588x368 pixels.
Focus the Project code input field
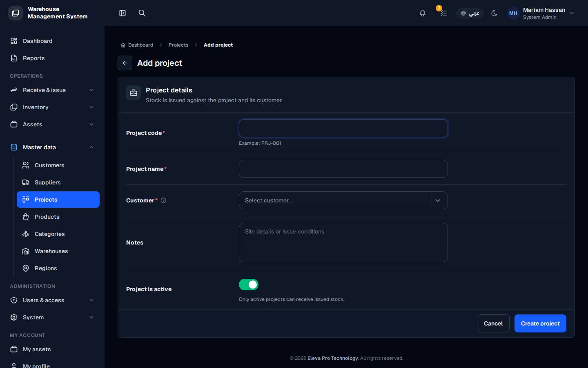[x=343, y=128]
